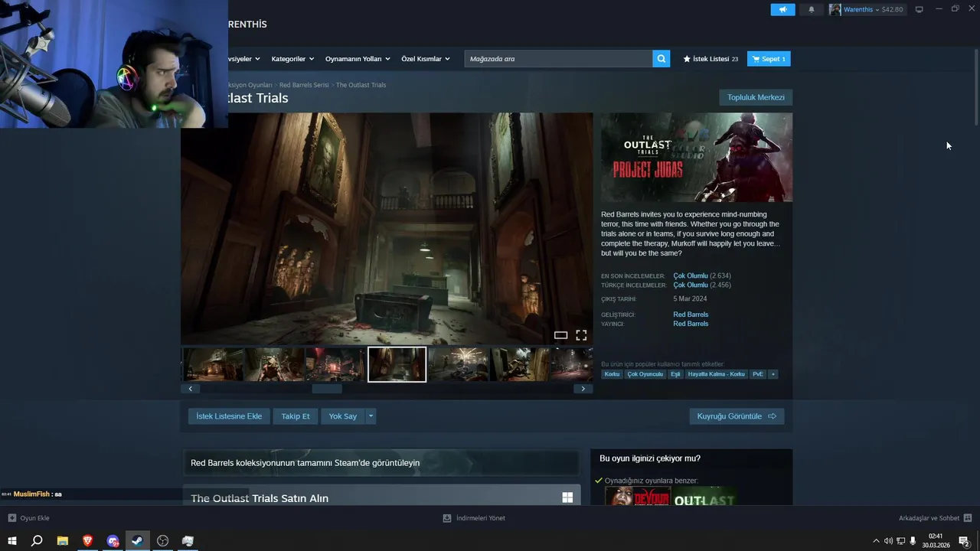This screenshot has width=980, height=551.
Task: Focus the Mağazada ara search field
Action: point(558,59)
